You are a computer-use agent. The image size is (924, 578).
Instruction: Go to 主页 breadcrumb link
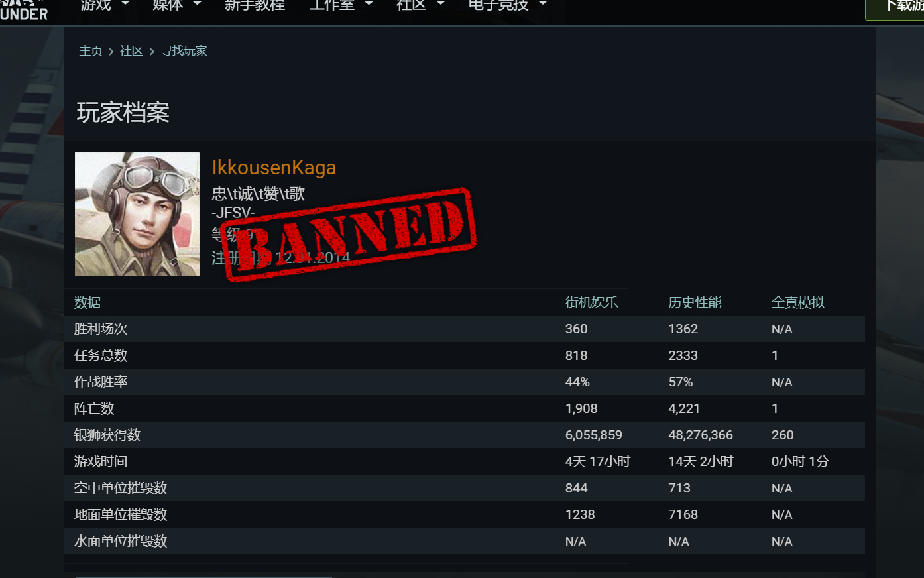(x=91, y=51)
